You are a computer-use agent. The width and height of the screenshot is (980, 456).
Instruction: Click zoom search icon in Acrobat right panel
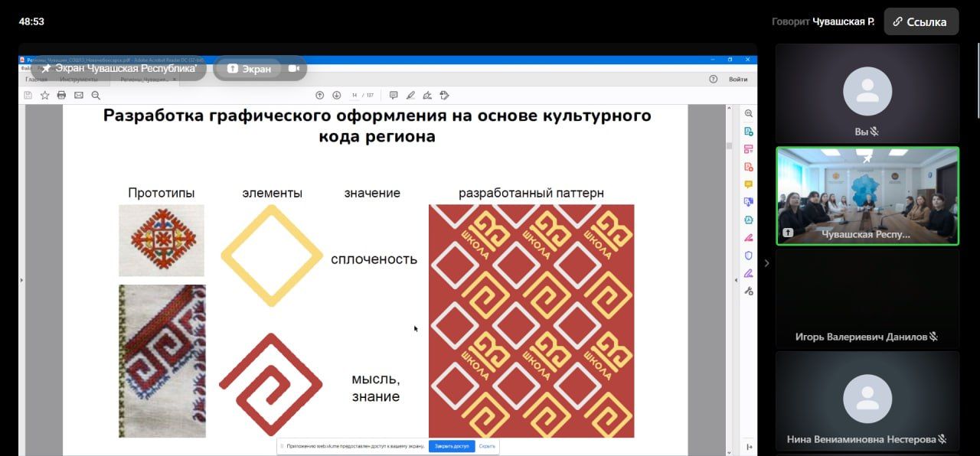(749, 113)
